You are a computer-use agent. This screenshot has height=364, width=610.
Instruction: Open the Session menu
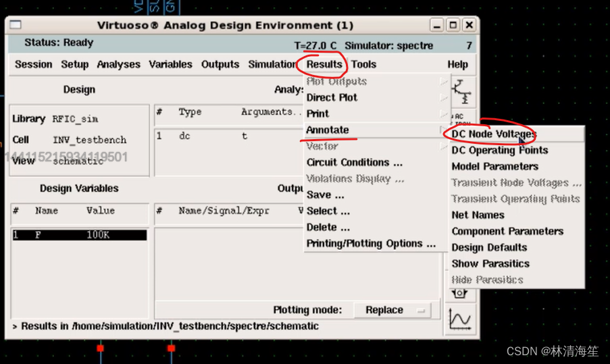pyautogui.click(x=34, y=64)
